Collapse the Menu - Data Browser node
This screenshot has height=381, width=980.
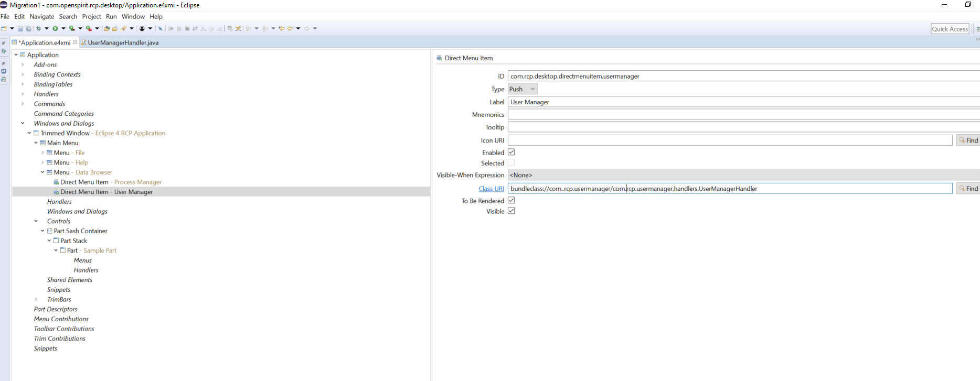pyautogui.click(x=42, y=172)
